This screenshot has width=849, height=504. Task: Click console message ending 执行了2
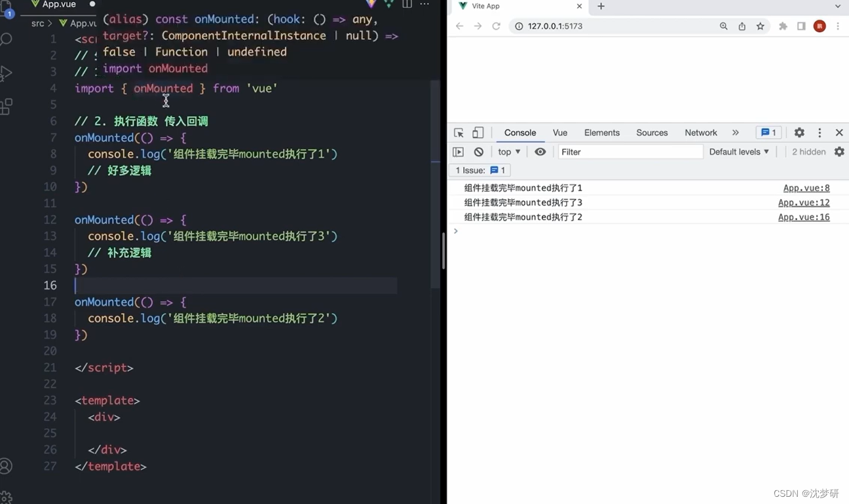523,217
